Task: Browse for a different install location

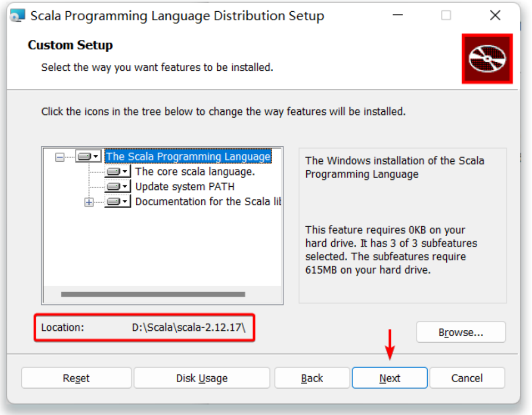Action: pyautogui.click(x=461, y=333)
